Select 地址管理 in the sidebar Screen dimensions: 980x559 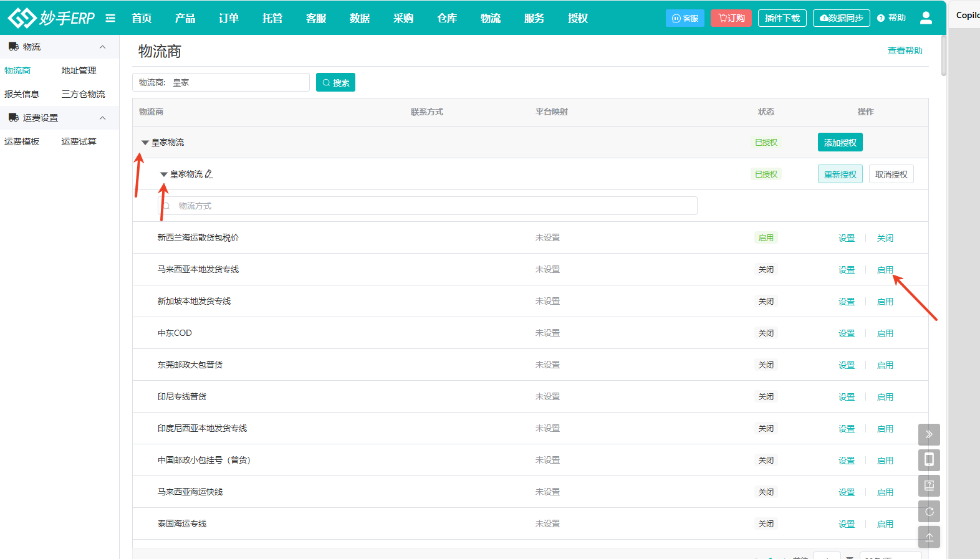tap(79, 70)
